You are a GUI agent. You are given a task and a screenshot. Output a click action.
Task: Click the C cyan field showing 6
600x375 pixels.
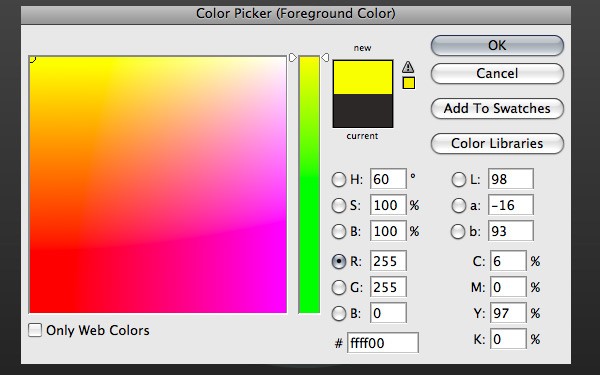pos(508,261)
